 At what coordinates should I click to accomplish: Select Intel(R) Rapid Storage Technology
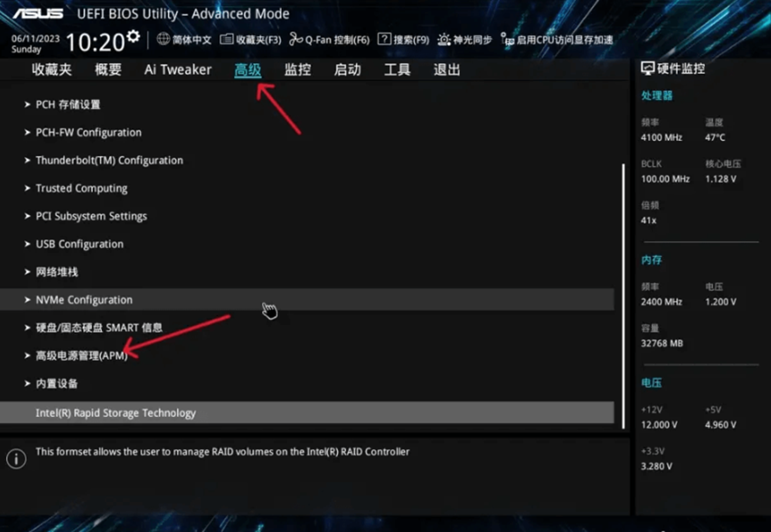(116, 413)
